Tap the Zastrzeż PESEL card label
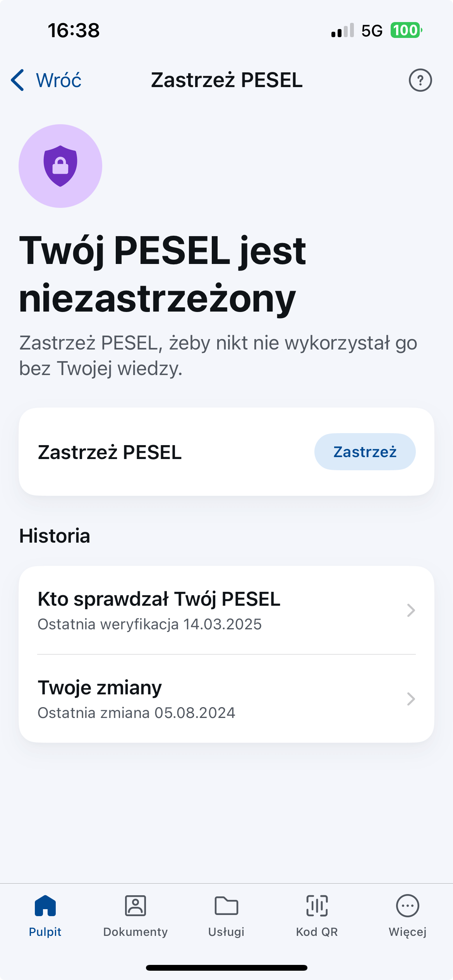 (x=110, y=452)
